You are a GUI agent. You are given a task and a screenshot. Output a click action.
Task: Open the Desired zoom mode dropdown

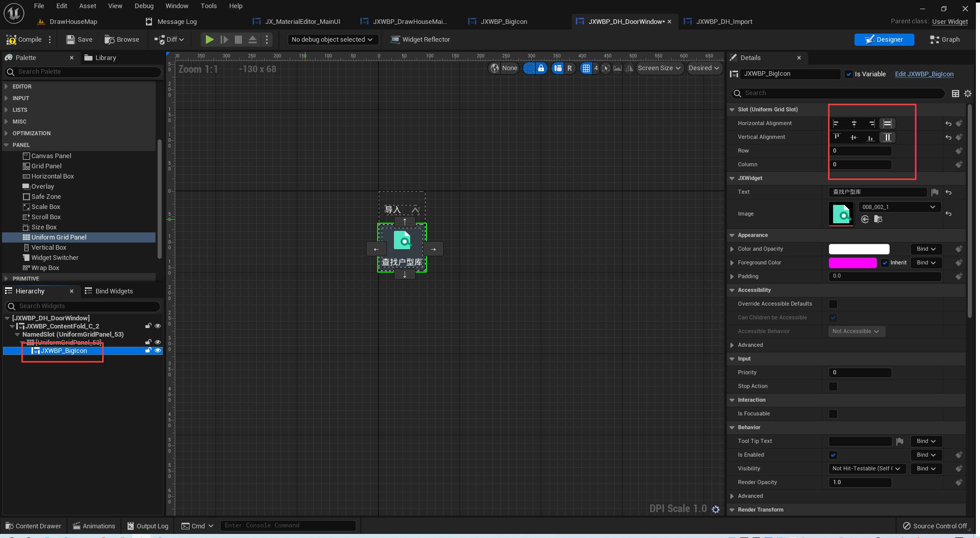704,68
